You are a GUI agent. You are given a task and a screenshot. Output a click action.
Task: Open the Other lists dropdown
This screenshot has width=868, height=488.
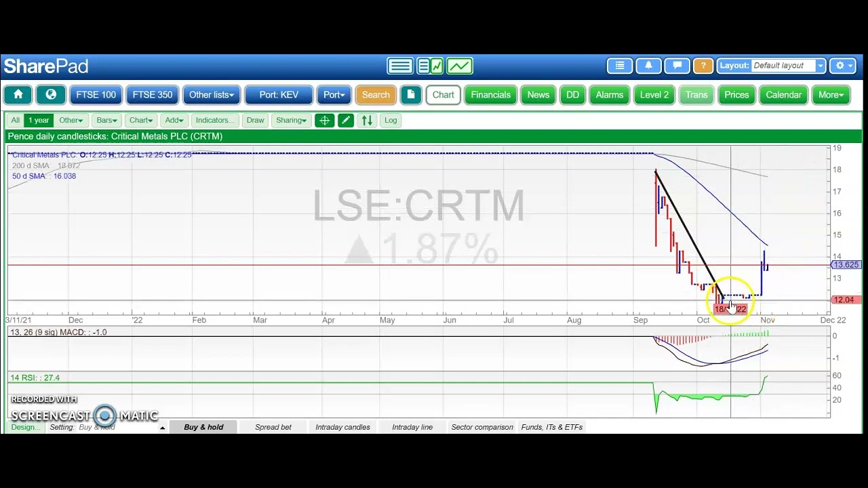click(x=212, y=95)
